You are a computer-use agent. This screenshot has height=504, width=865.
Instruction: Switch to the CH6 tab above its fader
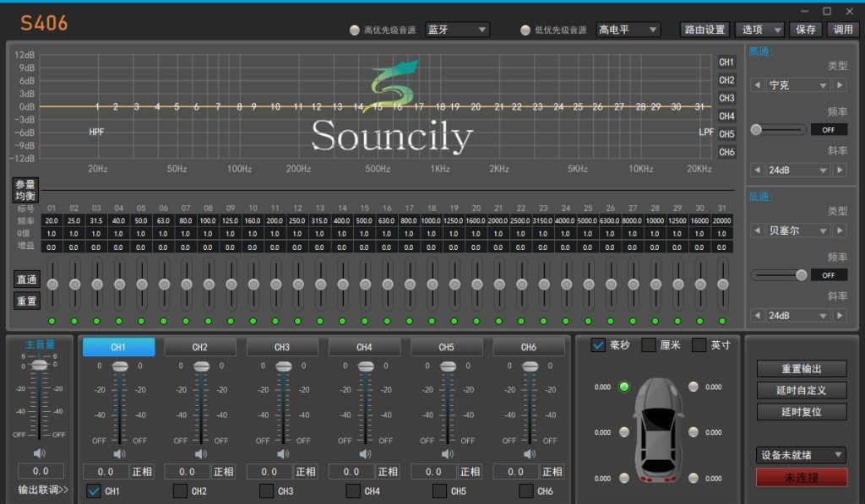click(529, 347)
